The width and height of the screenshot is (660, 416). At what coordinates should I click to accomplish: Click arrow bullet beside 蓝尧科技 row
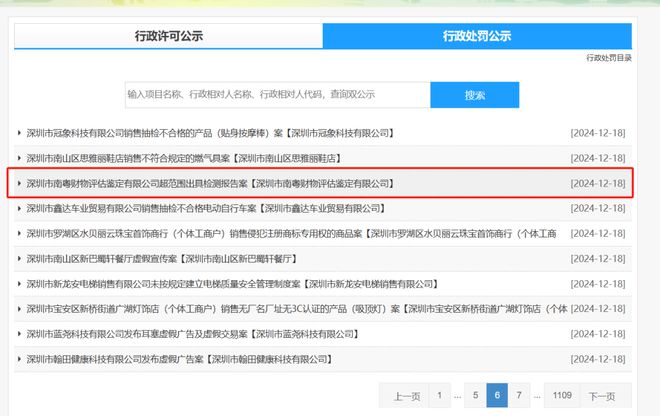coord(19,334)
